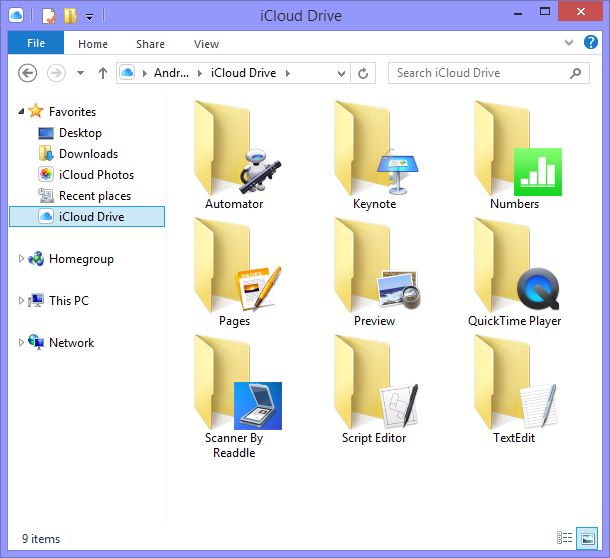Image resolution: width=610 pixels, height=558 pixels.
Task: Open the address bar history dropdown
Action: click(x=342, y=73)
